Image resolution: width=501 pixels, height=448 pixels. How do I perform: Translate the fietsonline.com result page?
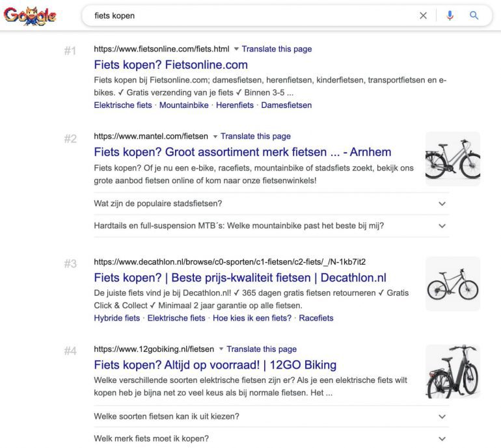(x=277, y=49)
